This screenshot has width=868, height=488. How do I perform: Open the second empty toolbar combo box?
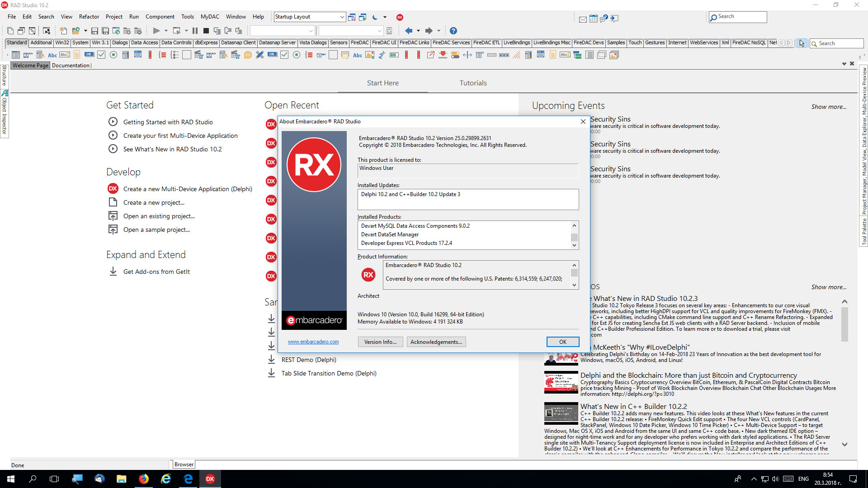tap(351, 31)
